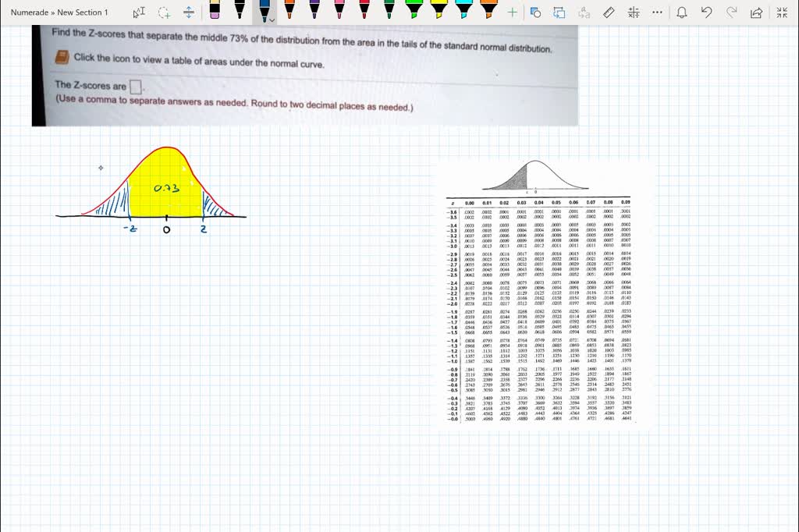
Task: Open the vertical spacing adjustment control
Action: 186,13
